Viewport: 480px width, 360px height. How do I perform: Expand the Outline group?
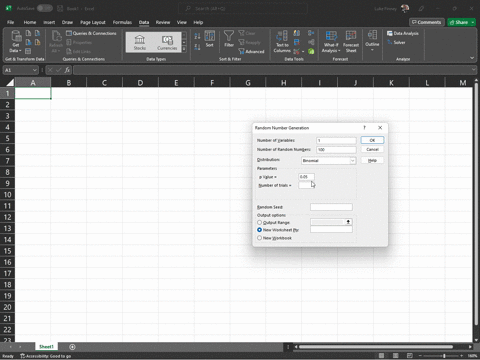[x=372, y=41]
